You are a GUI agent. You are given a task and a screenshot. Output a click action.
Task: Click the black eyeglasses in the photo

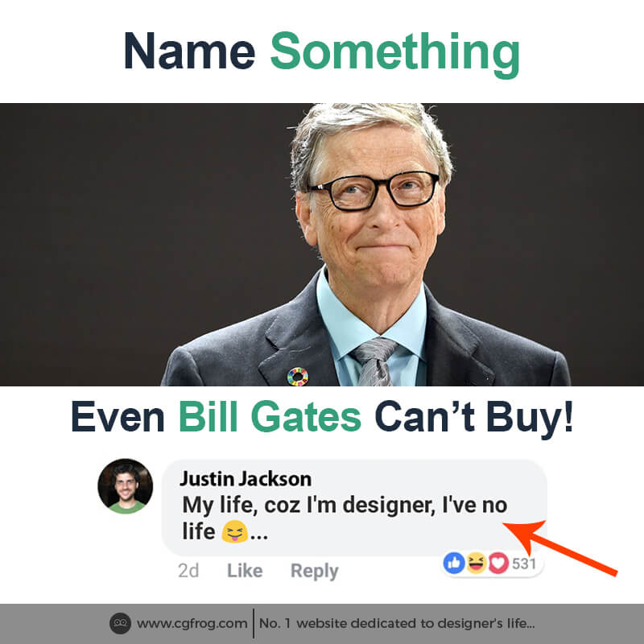point(374,190)
